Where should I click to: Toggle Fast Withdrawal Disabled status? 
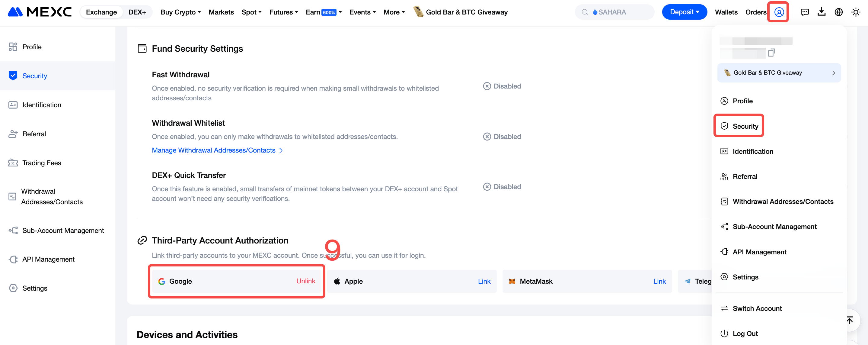(502, 86)
